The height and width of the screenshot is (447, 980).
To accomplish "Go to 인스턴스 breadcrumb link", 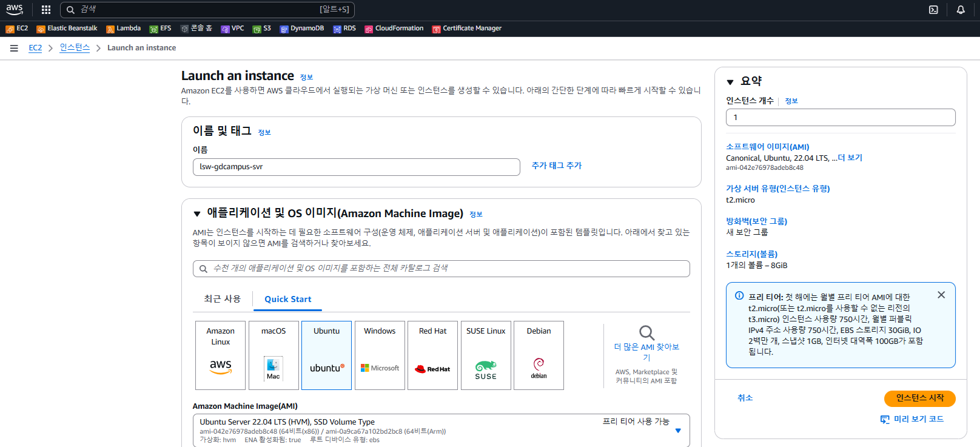I will 75,48.
